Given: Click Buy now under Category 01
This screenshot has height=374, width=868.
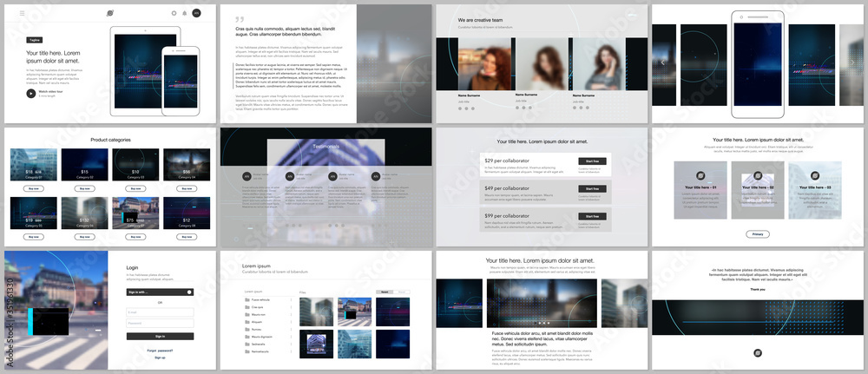Looking at the screenshot, I should (33, 188).
